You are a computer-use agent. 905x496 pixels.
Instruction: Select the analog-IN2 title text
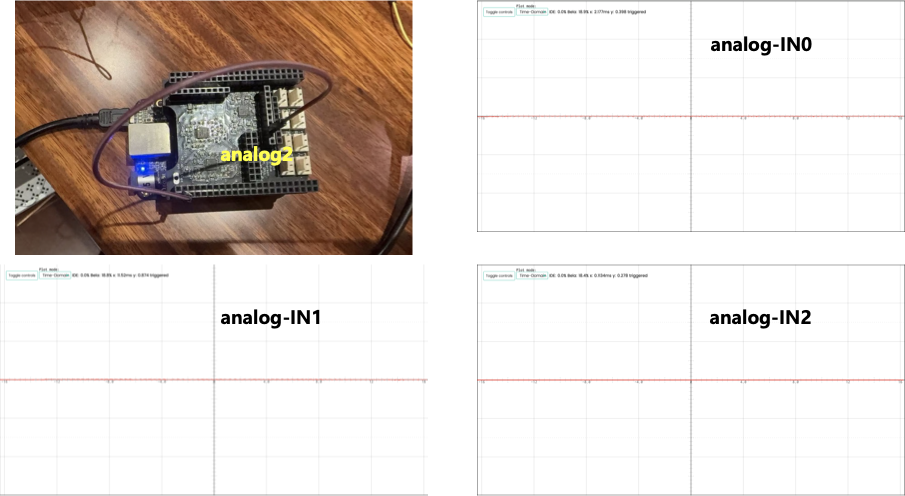point(760,319)
